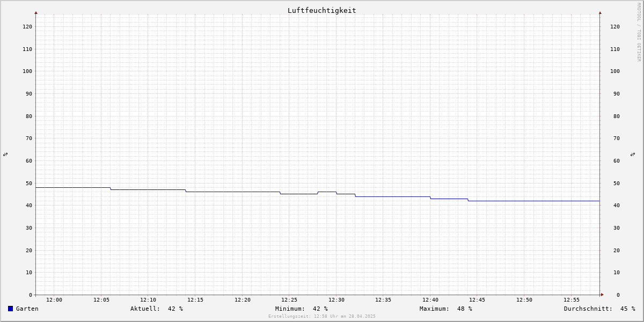This screenshot has width=644, height=322.
Task: Click the 100 label on the right axis
Action: click(x=615, y=71)
